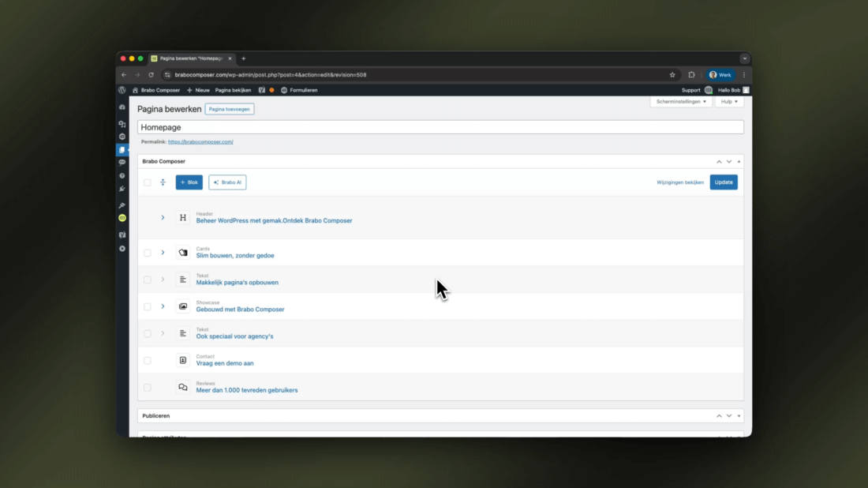Image resolution: width=868 pixels, height=488 pixels.
Task: Open Pages in the WordPress sidebar
Action: coord(122,149)
